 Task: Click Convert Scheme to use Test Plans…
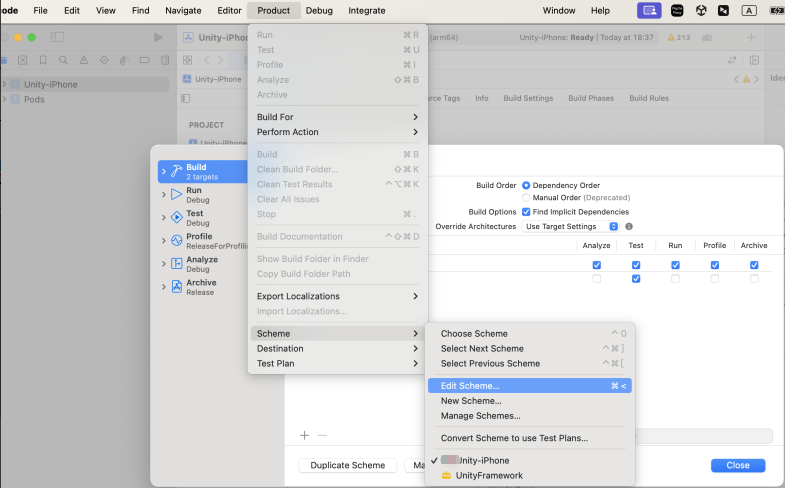tap(530, 438)
